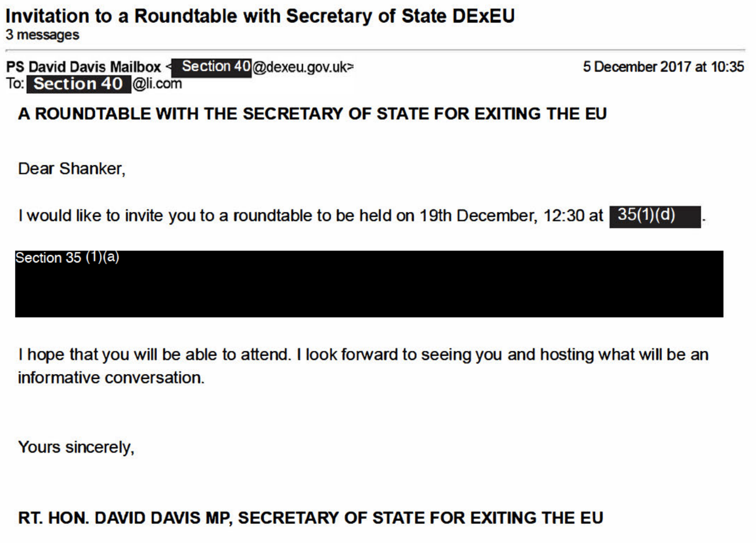Click the redacted Section 40 sender address box
This screenshot has height=543, width=756.
tap(212, 67)
